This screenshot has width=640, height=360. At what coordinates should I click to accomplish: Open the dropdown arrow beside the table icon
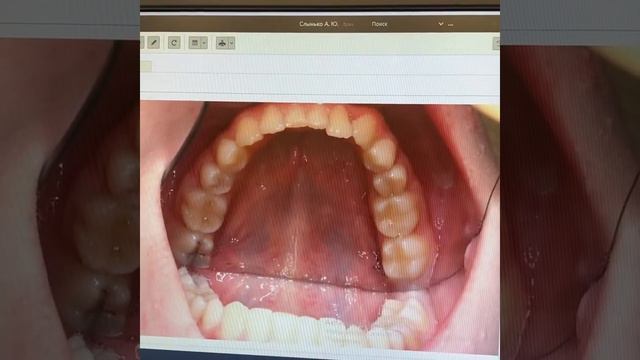coord(204,43)
